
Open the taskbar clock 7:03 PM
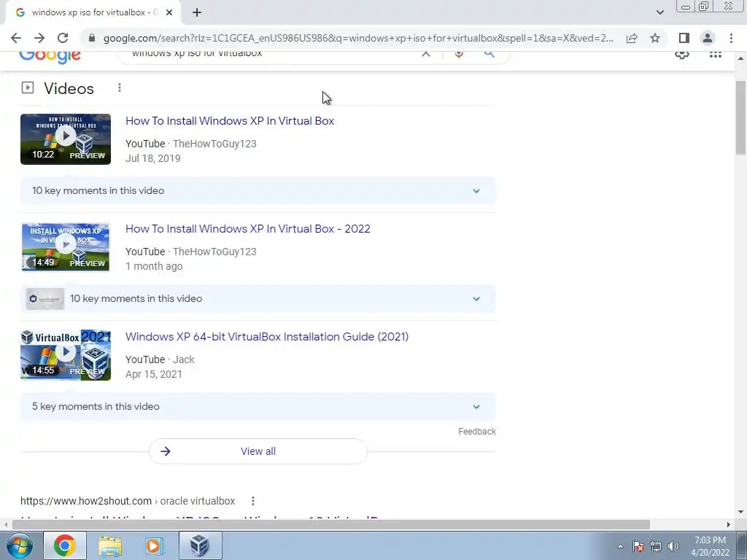pyautogui.click(x=710, y=546)
